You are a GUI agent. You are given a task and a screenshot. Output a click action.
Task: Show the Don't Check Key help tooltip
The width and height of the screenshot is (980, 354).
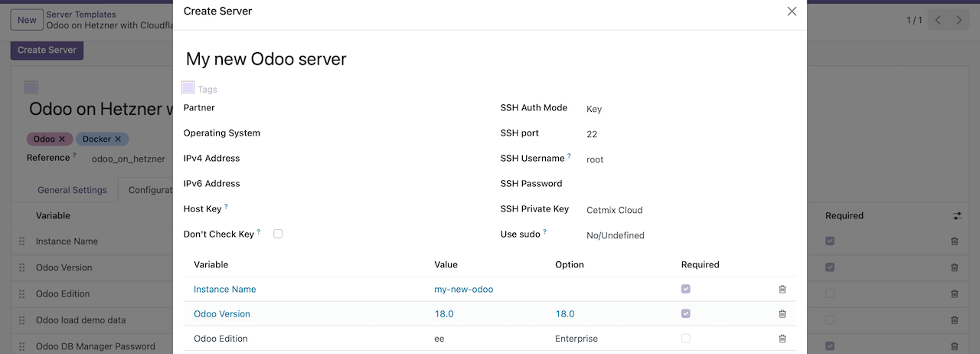pos(259,232)
